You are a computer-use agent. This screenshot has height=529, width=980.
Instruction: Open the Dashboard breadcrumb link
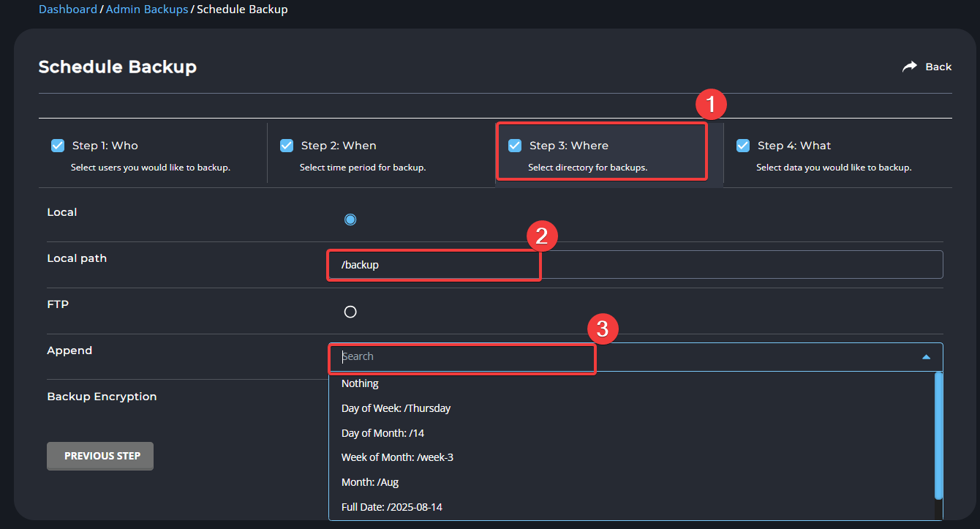coord(67,10)
